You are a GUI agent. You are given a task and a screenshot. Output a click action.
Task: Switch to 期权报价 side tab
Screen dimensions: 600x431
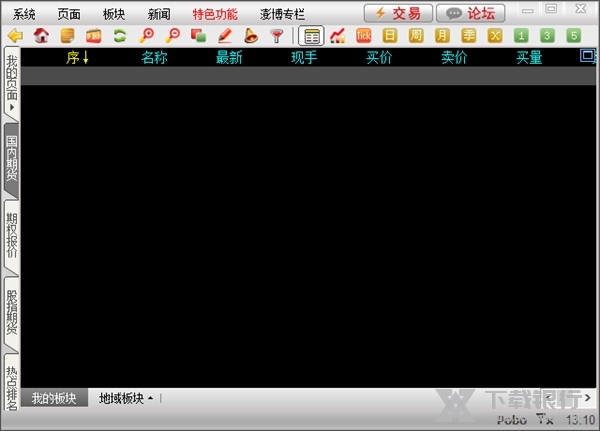click(x=11, y=236)
